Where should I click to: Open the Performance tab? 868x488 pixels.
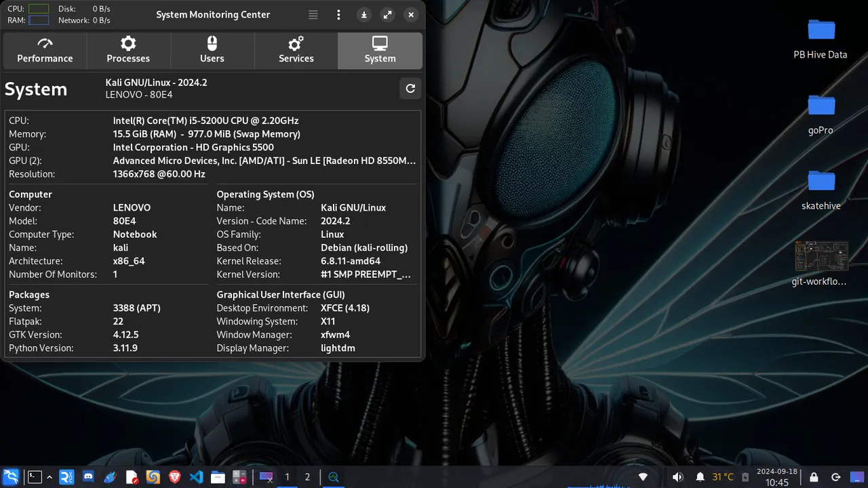pos(45,51)
